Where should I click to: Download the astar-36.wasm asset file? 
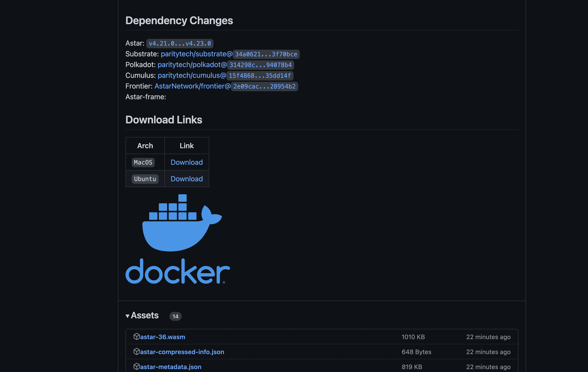point(163,337)
